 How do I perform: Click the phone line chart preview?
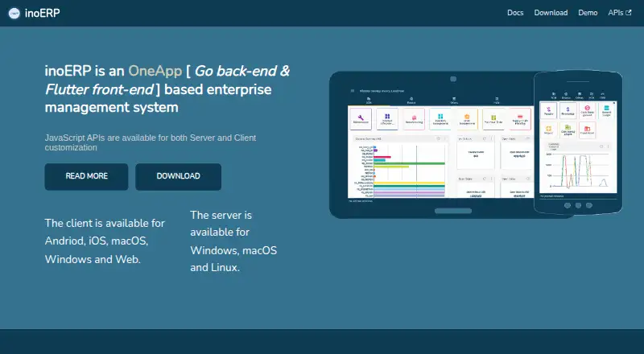[579, 171]
